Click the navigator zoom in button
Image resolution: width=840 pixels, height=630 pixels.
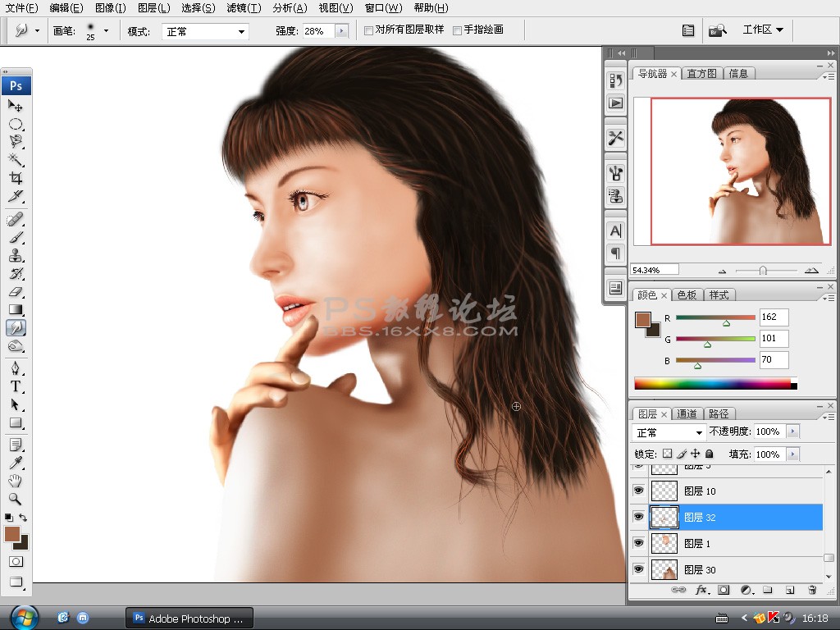(811, 271)
